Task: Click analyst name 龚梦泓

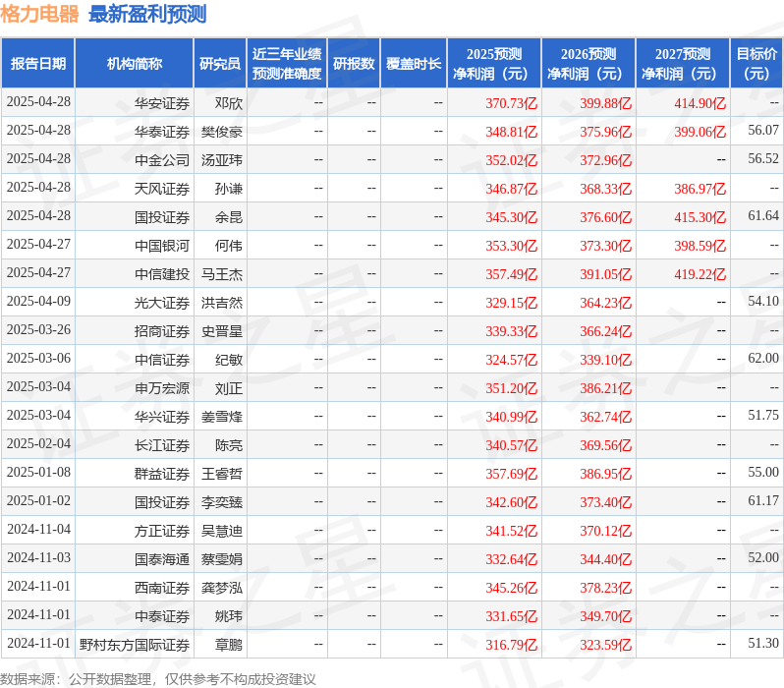Action: pos(222,589)
